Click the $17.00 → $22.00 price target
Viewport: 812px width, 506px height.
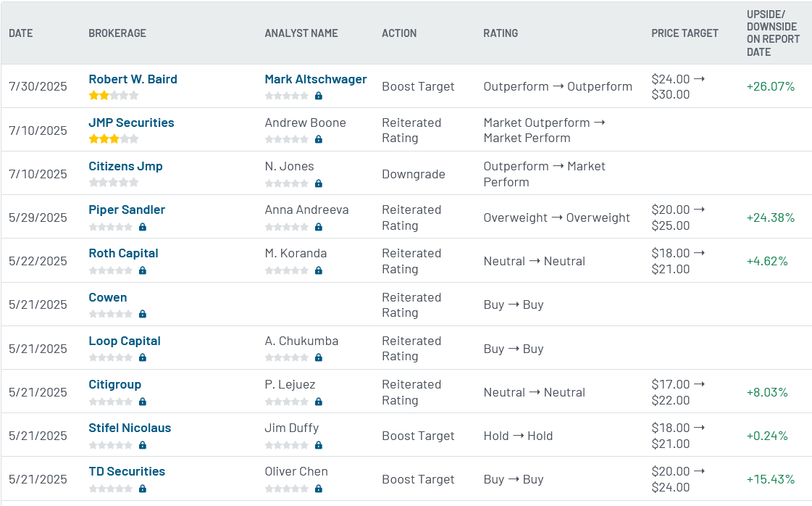pyautogui.click(x=678, y=392)
